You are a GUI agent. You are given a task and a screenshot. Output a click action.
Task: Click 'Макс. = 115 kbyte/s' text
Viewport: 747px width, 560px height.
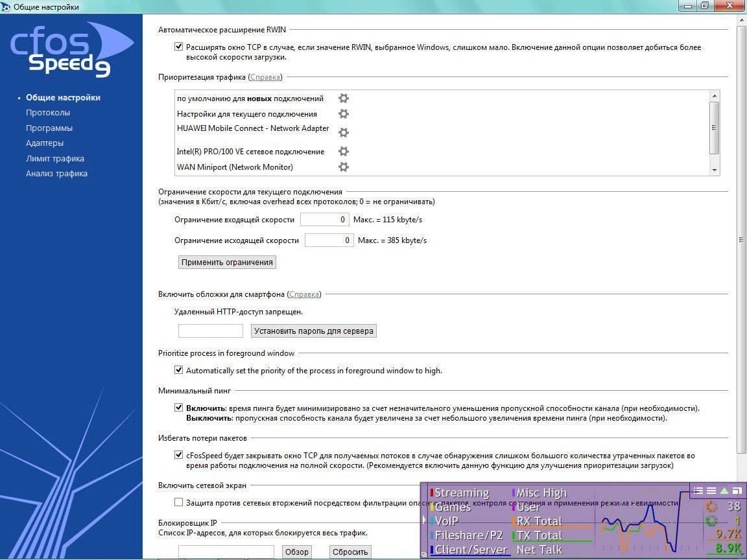coord(388,220)
